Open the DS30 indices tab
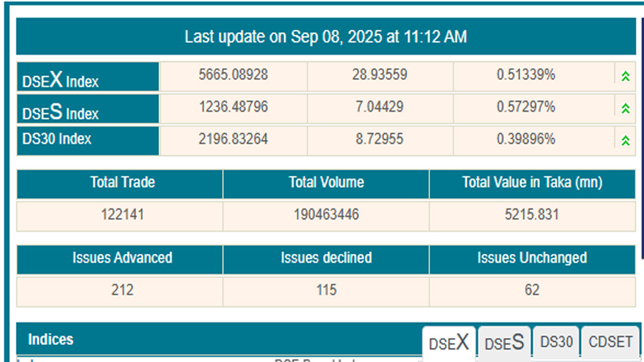 tap(556, 342)
